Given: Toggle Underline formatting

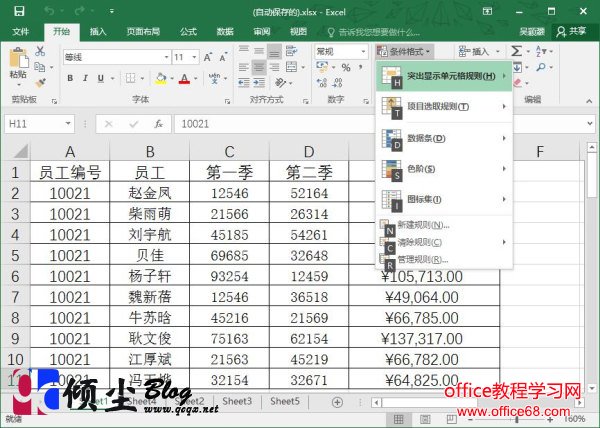Looking at the screenshot, I should coord(101,78).
